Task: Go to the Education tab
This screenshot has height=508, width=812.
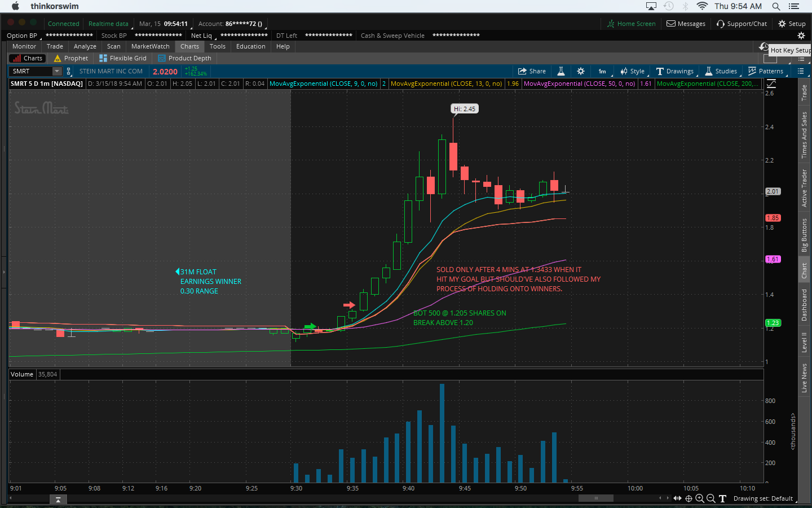Action: (x=251, y=46)
